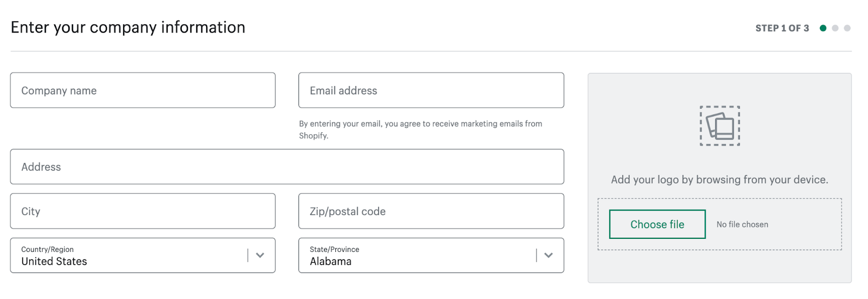
Task: Click the State/Province chevron arrow
Action: (x=548, y=255)
